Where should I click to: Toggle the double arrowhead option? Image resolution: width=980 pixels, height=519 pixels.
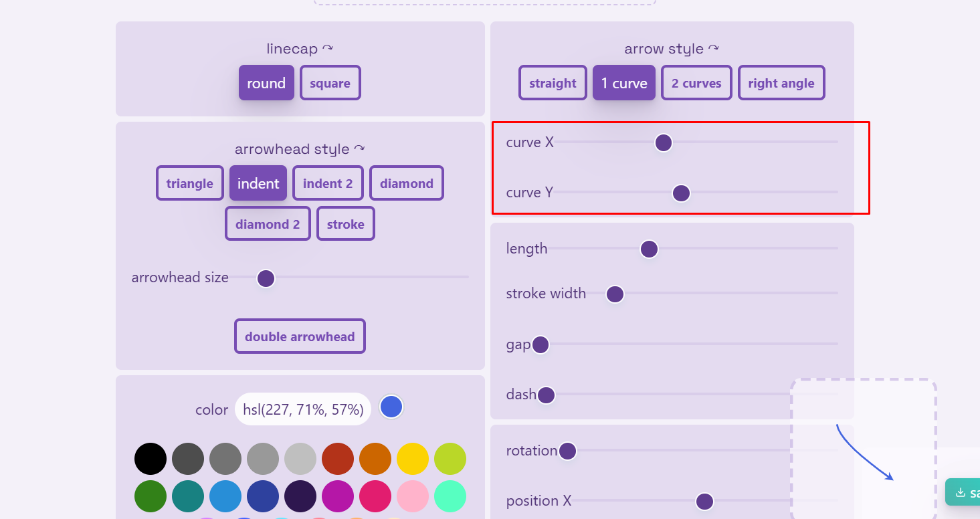[300, 336]
